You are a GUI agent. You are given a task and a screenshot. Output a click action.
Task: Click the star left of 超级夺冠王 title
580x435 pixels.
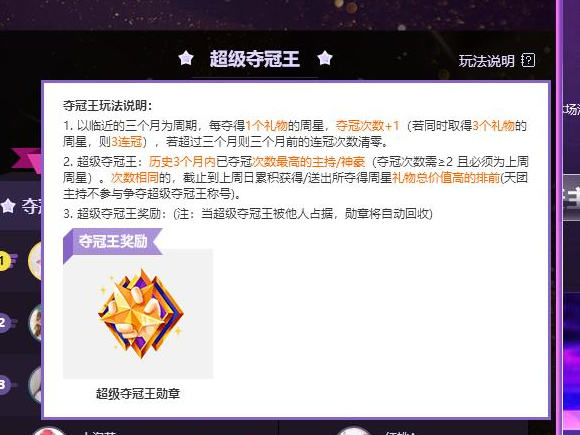[x=186, y=58]
